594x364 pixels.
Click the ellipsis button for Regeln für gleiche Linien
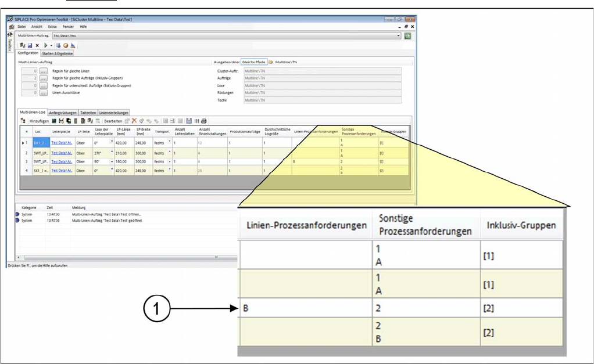pos(44,71)
